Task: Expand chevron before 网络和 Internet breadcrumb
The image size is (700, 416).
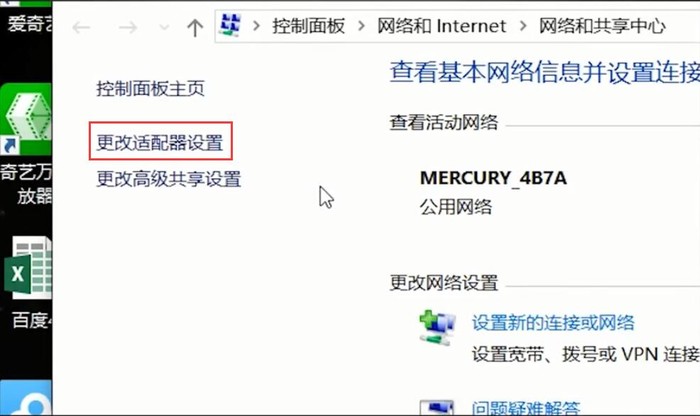Action: tap(361, 26)
